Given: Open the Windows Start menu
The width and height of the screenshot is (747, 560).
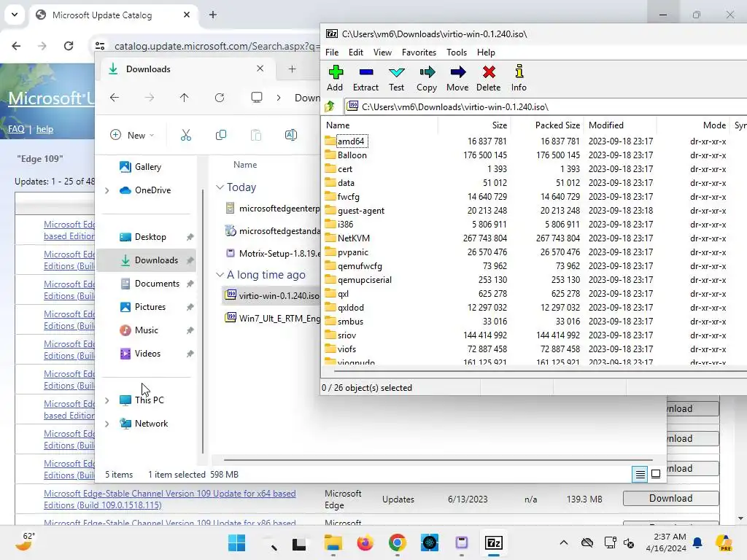Looking at the screenshot, I should click(x=237, y=542).
